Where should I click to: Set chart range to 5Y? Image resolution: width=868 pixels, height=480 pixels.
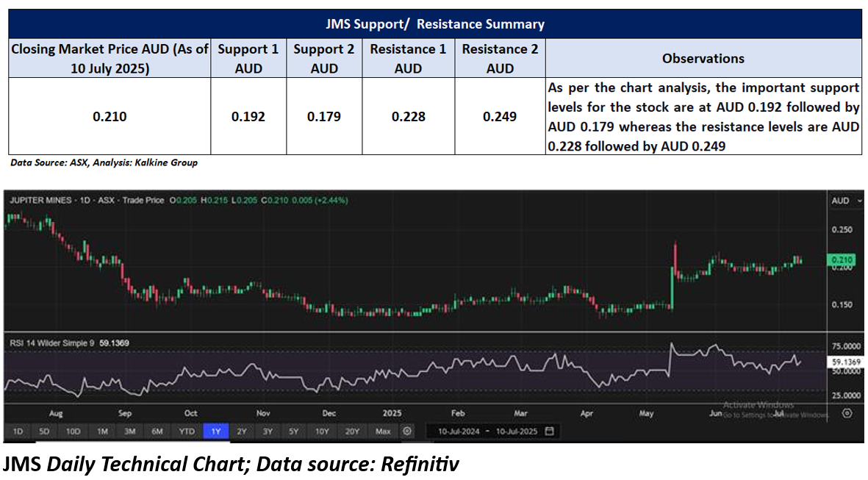point(294,431)
